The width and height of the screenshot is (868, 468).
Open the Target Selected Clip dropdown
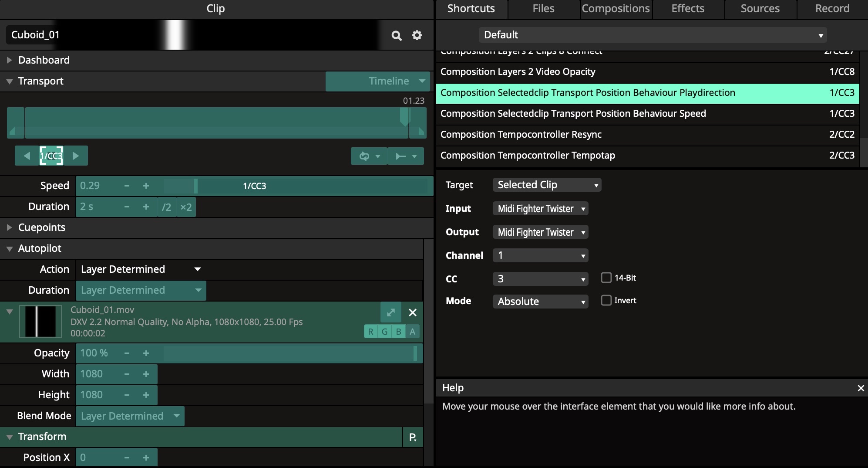547,185
